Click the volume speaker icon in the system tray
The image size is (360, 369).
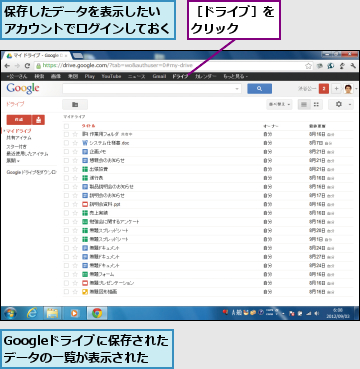pos(317,314)
